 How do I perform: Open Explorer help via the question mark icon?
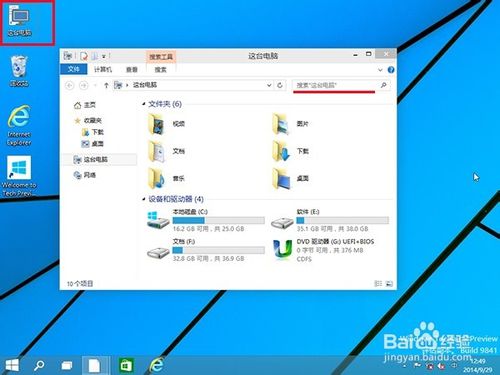click(391, 69)
